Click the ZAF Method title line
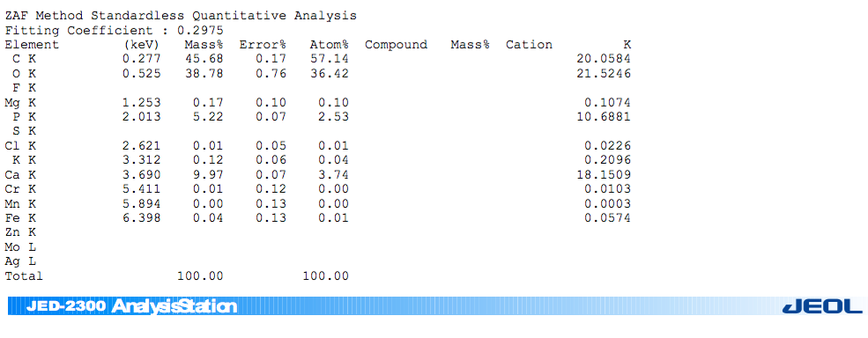The width and height of the screenshot is (868, 338). (181, 16)
